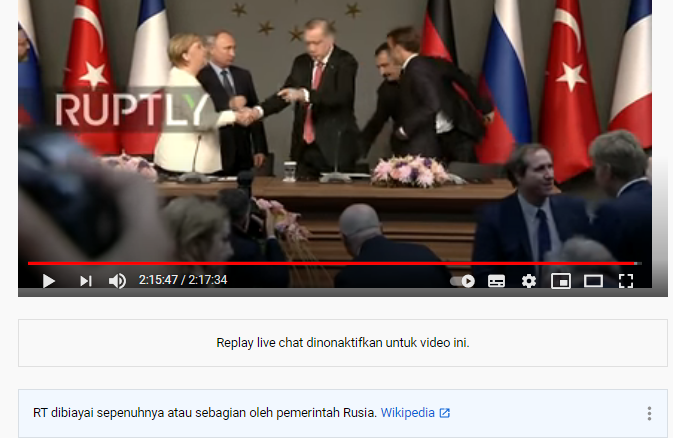This screenshot has width=673, height=438.
Task: Mute audio with the speaker icon
Action: pyautogui.click(x=117, y=281)
